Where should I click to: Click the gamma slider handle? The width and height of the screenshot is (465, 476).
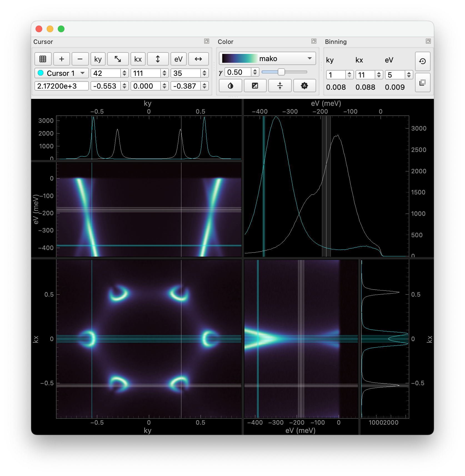pyautogui.click(x=281, y=72)
